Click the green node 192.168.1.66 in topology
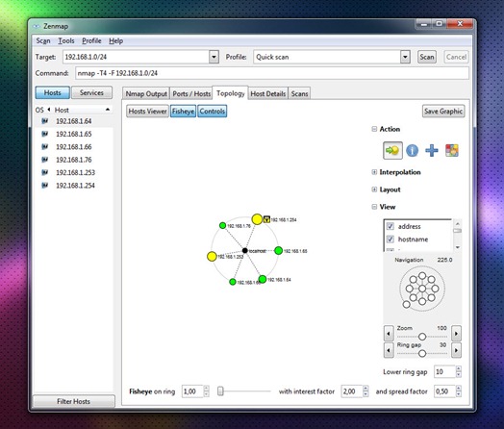This screenshot has height=429, width=504. (233, 282)
